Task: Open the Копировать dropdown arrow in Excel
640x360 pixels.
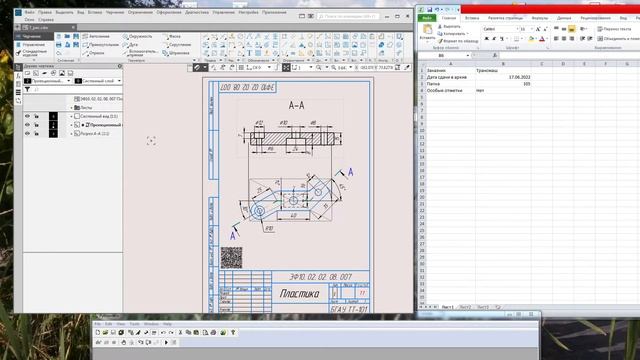Action: (467, 34)
